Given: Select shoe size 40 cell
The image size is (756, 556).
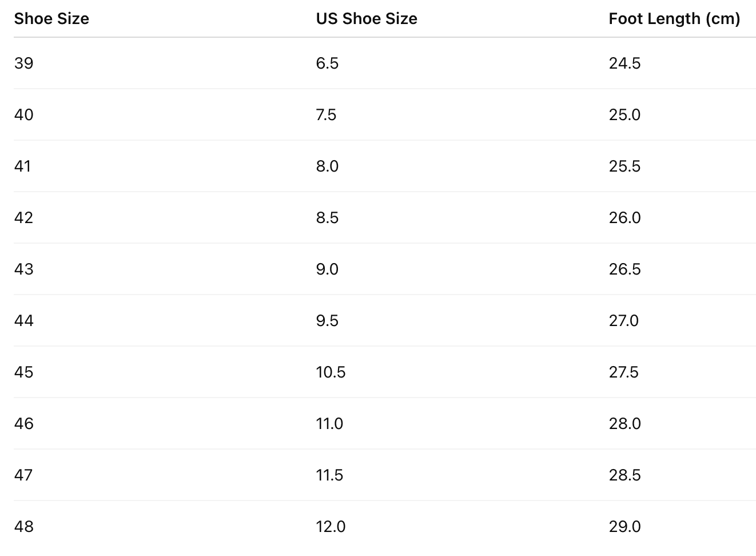Looking at the screenshot, I should point(24,114).
